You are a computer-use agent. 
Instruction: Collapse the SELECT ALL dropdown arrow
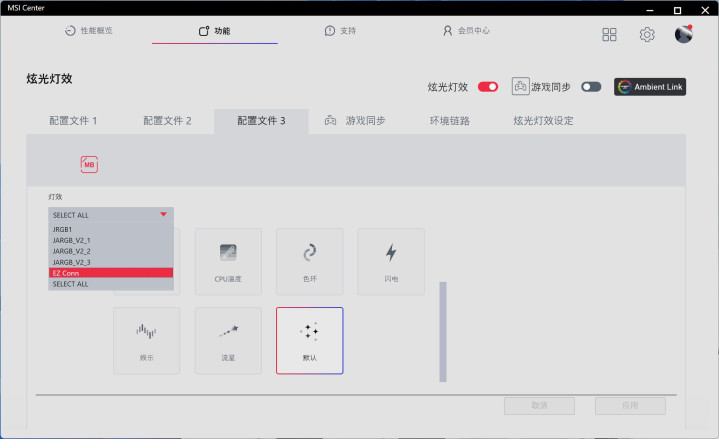[163, 214]
